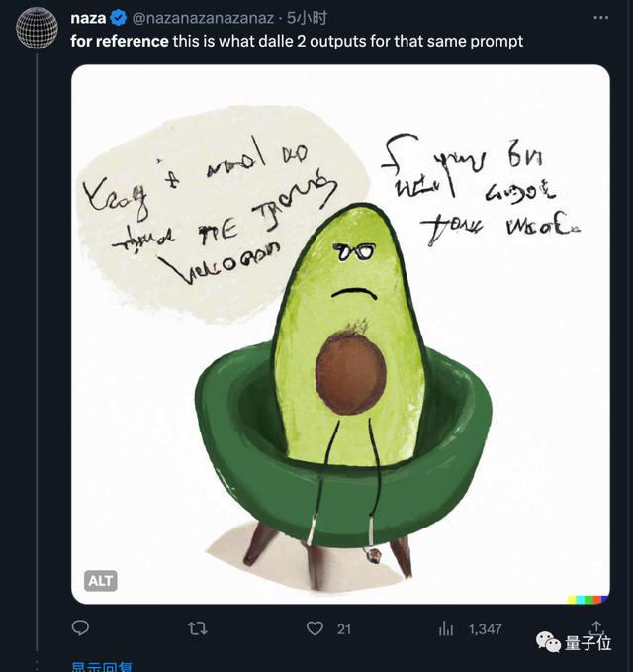Show image description via ALT badge

[100, 581]
